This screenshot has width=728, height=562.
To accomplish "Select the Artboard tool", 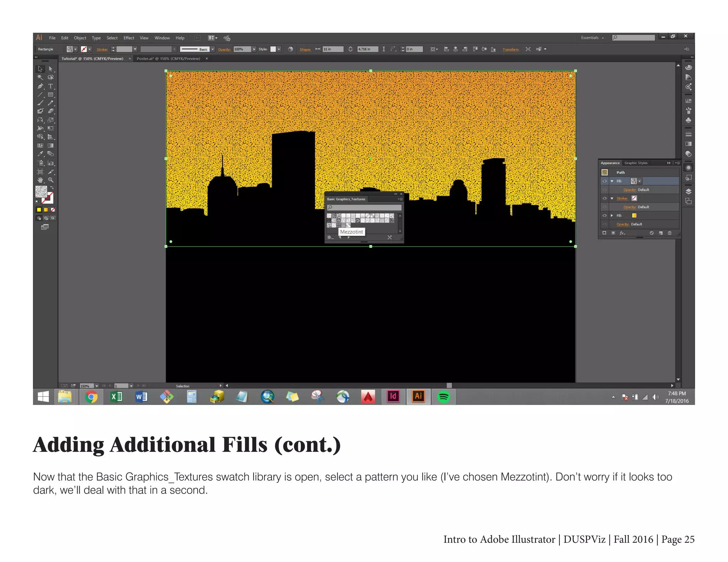I will click(40, 172).
